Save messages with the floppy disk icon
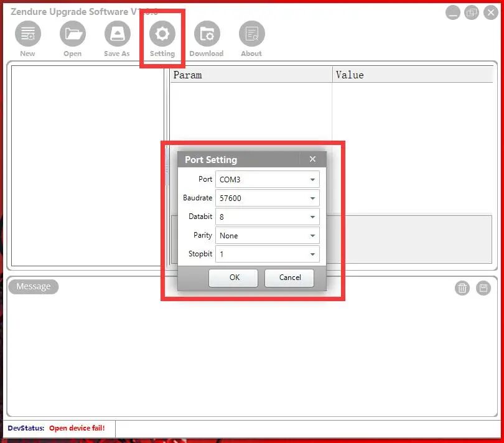 pos(483,287)
